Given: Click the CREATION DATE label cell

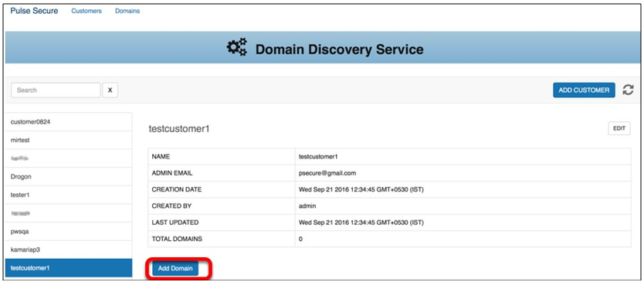Looking at the screenshot, I should click(222, 189).
